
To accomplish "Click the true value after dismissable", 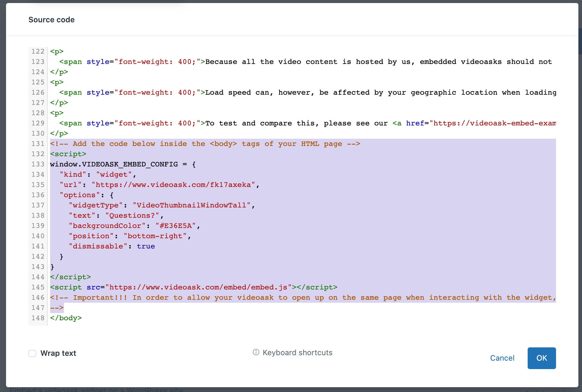I will [146, 246].
